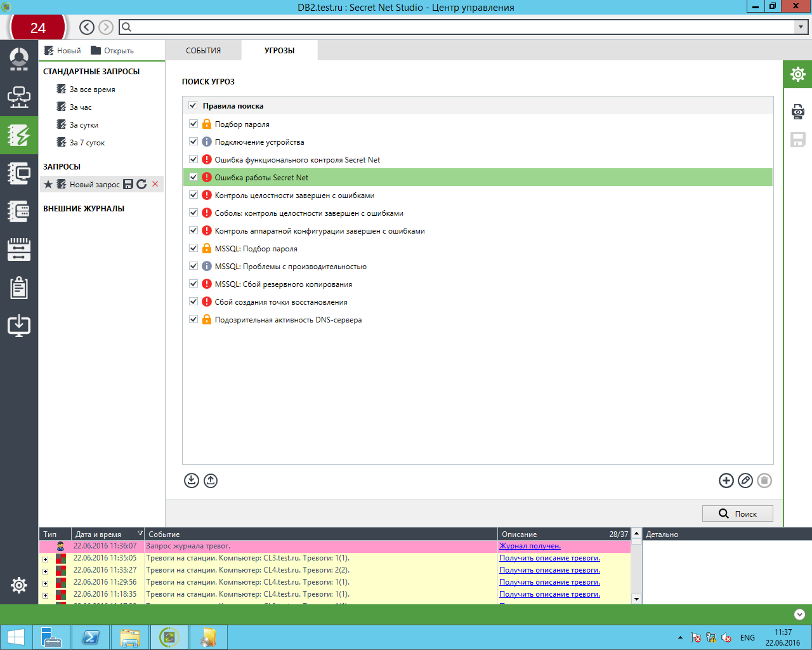Expand the 22.06.2016 11:18:35 event row
Screen dimensions: 812x650
(x=45, y=595)
